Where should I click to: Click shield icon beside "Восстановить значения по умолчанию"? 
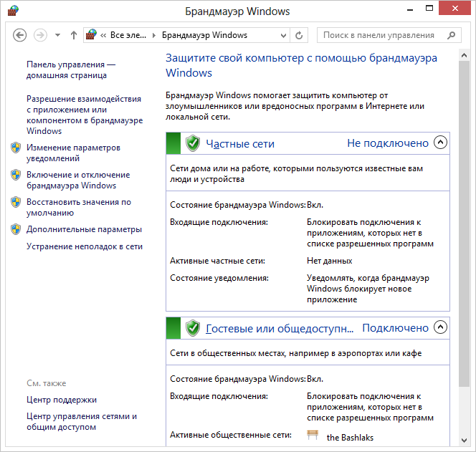16,202
